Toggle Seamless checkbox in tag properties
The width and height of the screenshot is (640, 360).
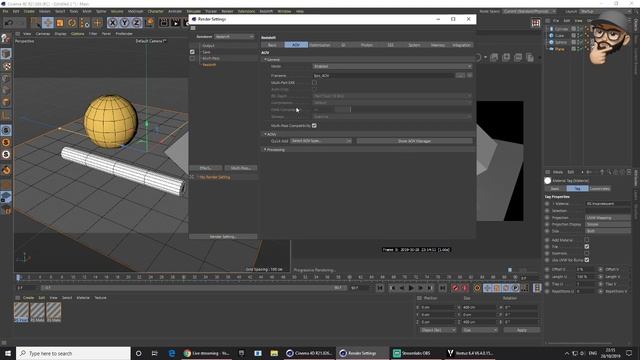[x=587, y=253]
